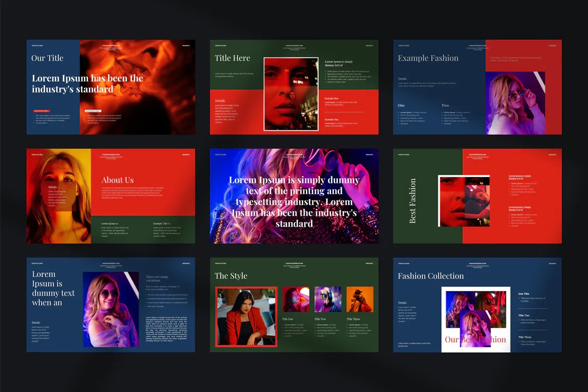
Task: Select the 'Title Here' heading on the green slide
Action: click(232, 58)
